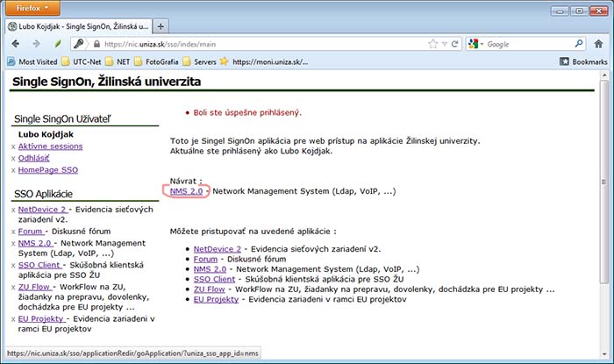Image resolution: width=614 pixels, height=364 pixels.
Task: Go back with the back arrow
Action: [x=16, y=44]
